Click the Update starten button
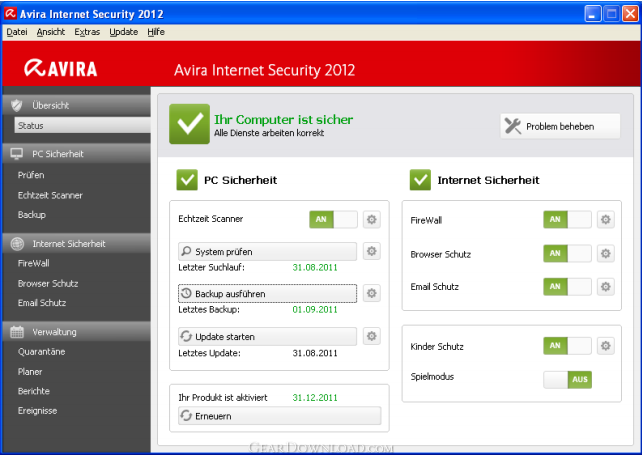The width and height of the screenshot is (642, 456). coord(267,336)
